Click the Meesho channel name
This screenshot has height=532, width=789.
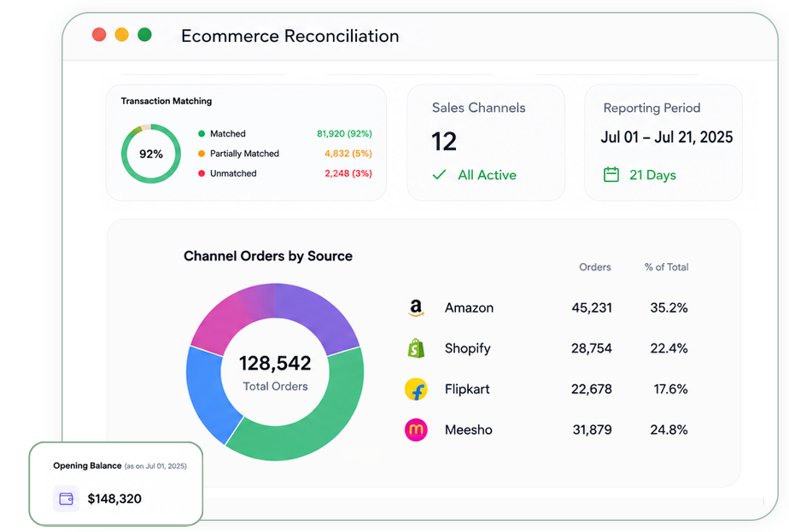pyautogui.click(x=469, y=430)
